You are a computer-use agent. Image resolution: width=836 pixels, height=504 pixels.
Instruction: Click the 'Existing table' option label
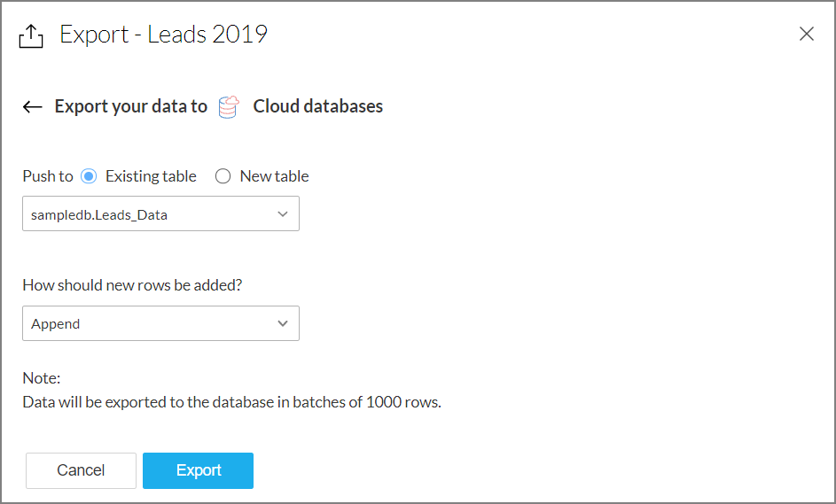coord(151,176)
